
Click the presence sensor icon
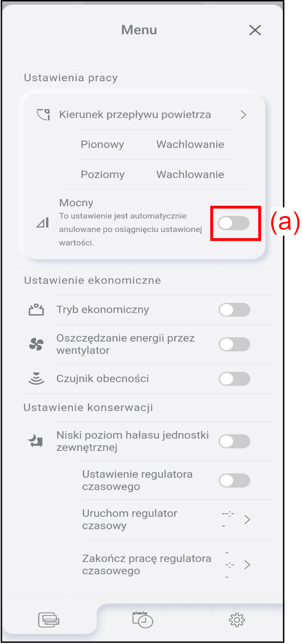36,379
